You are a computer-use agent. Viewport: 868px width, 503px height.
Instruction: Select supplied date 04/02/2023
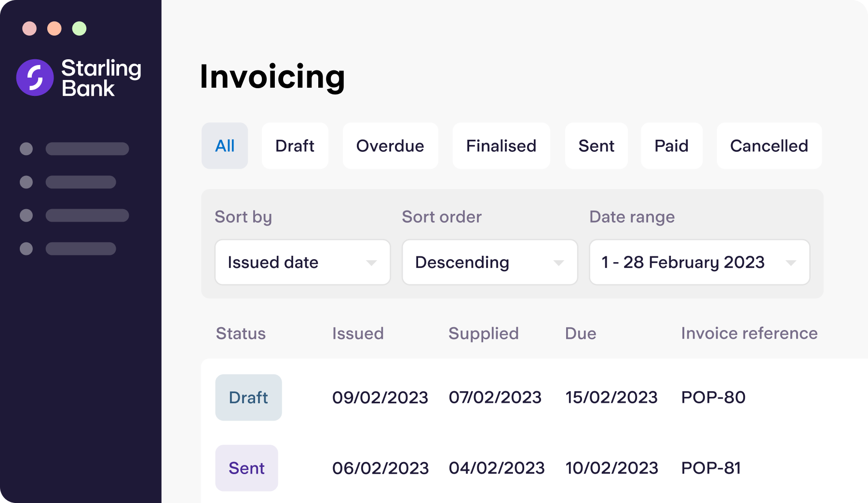(x=497, y=468)
